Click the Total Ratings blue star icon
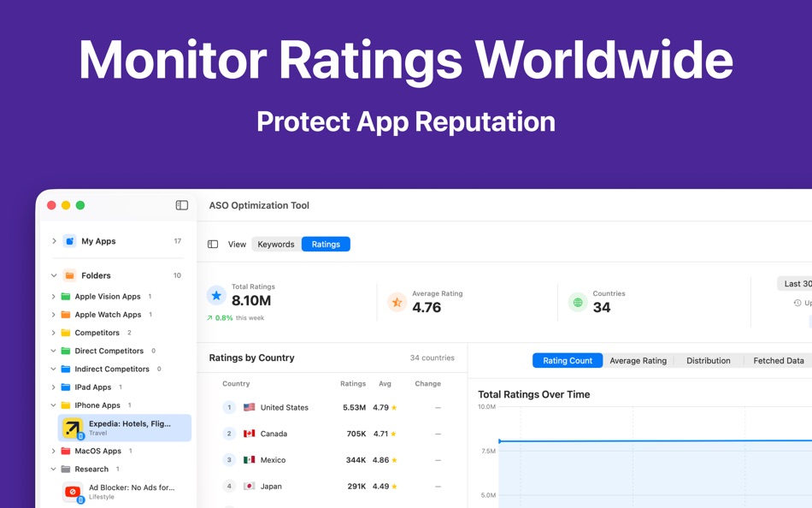Viewport: 812px width, 508px height. [216, 295]
